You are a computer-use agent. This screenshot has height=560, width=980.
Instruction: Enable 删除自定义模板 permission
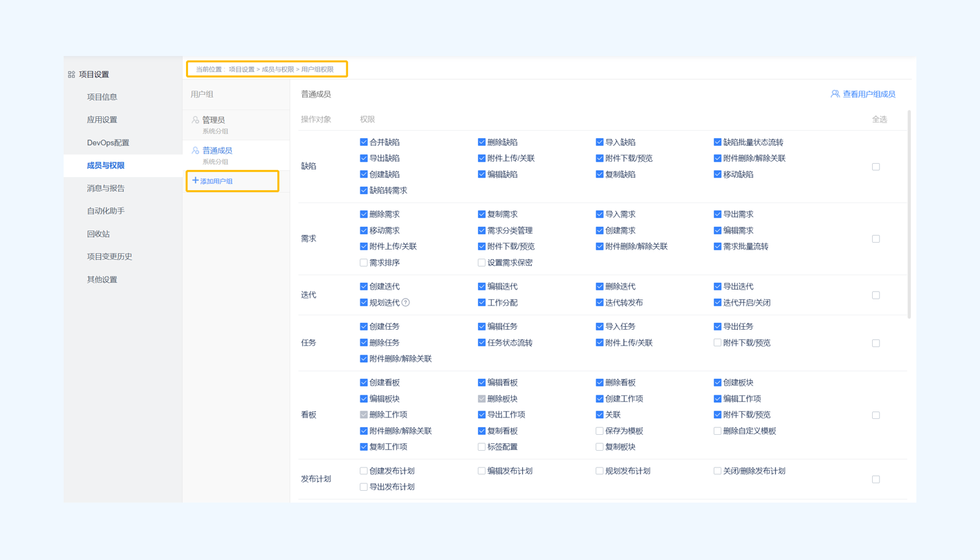pos(717,431)
